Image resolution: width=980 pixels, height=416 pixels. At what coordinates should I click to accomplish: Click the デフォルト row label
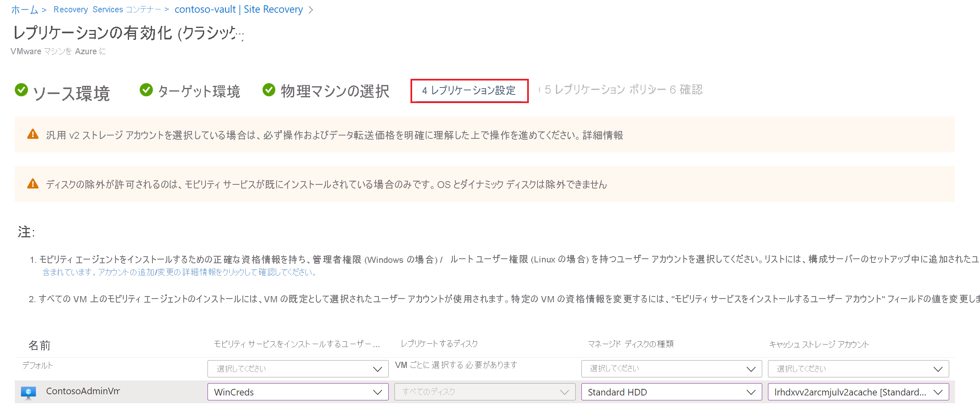click(x=38, y=365)
